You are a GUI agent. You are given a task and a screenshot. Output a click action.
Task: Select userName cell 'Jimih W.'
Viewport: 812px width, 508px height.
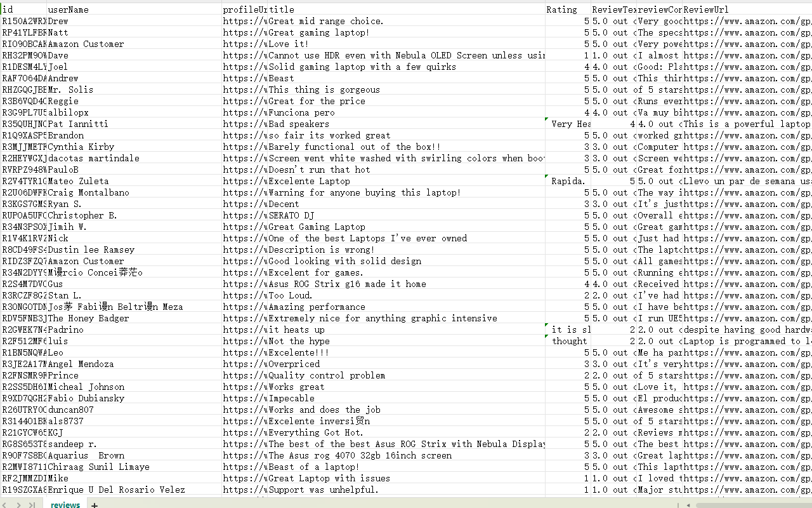click(x=134, y=227)
